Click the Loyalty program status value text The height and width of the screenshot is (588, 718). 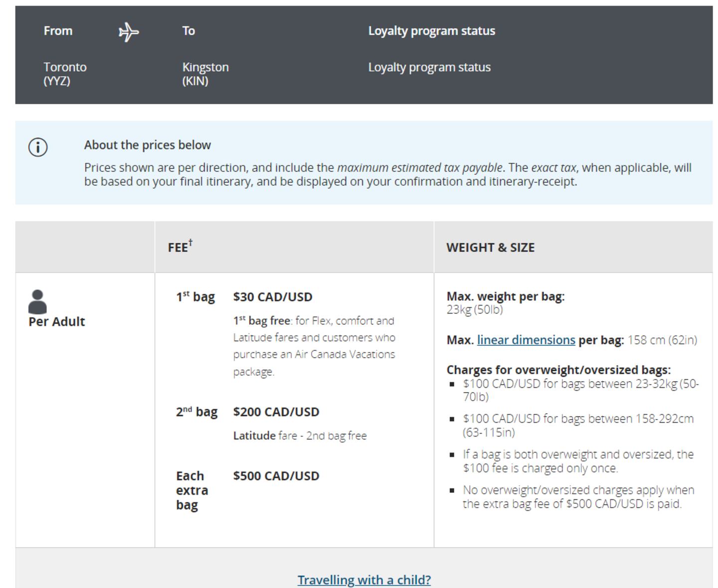(x=429, y=67)
